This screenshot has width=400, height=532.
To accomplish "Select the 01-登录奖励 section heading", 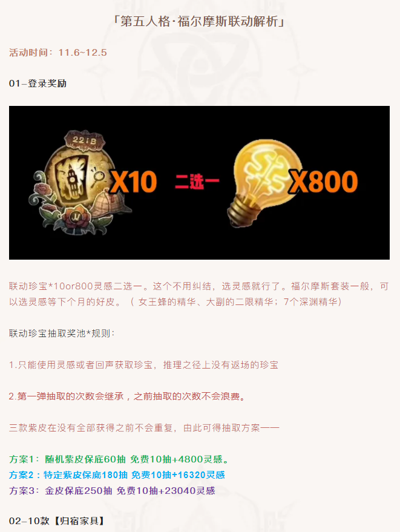I will pyautogui.click(x=38, y=84).
